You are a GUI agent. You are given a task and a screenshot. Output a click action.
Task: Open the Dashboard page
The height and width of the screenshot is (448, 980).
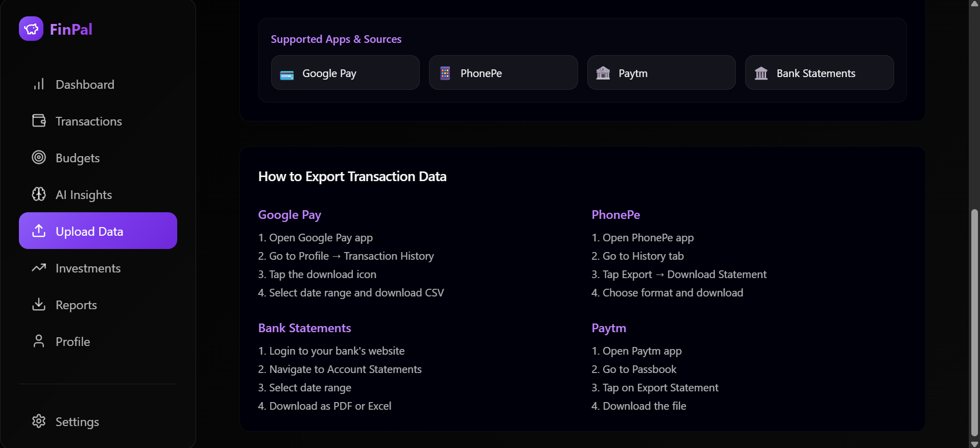(x=98, y=84)
